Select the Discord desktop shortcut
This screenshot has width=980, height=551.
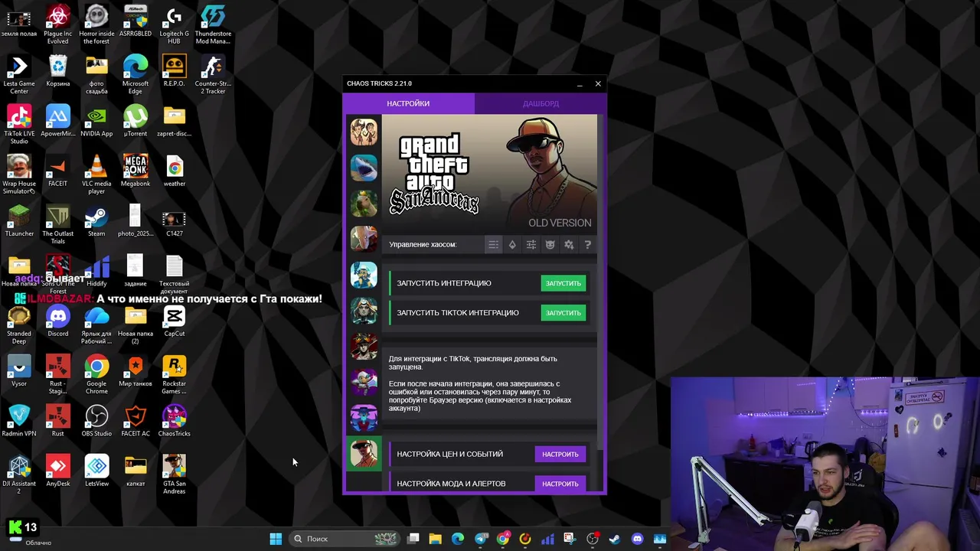tap(57, 321)
